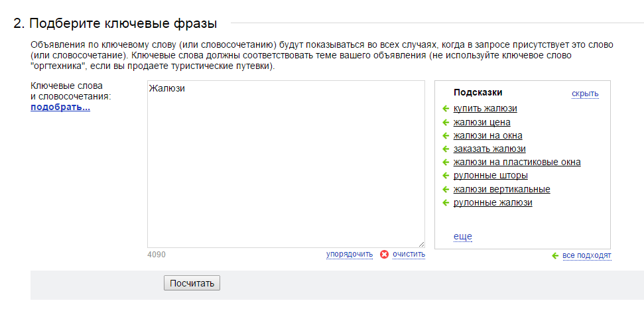Add 'жалюзи на окна' via its green arrow
The image size is (644, 317).
coord(446,135)
